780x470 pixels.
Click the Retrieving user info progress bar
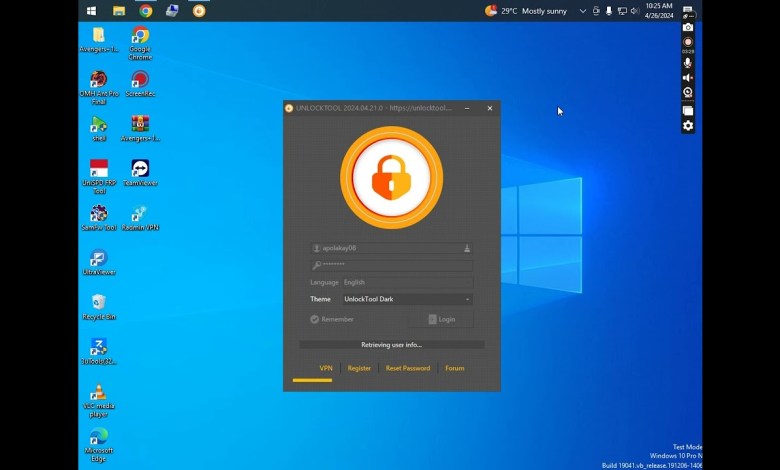(391, 345)
